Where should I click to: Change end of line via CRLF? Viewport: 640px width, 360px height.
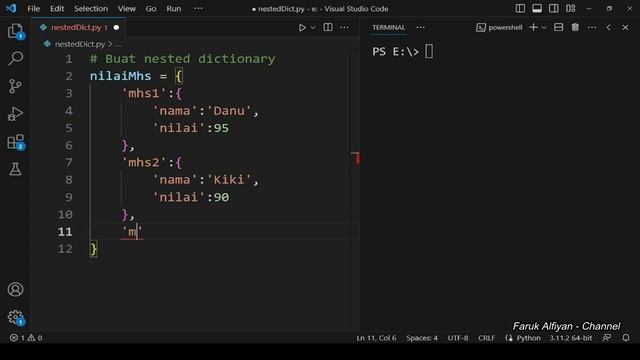tap(486, 338)
